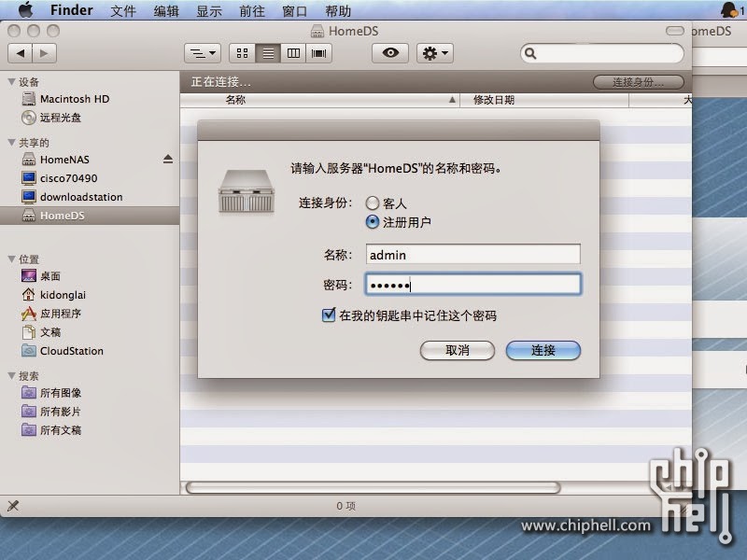Click the 连接身份... button
The image size is (747, 560).
[639, 82]
